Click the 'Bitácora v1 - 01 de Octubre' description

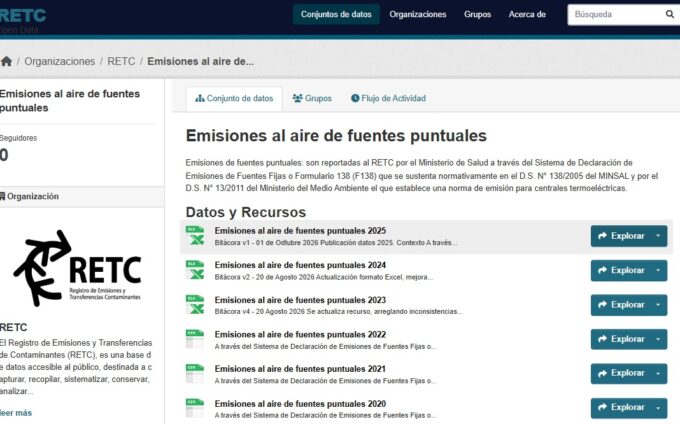(336, 243)
